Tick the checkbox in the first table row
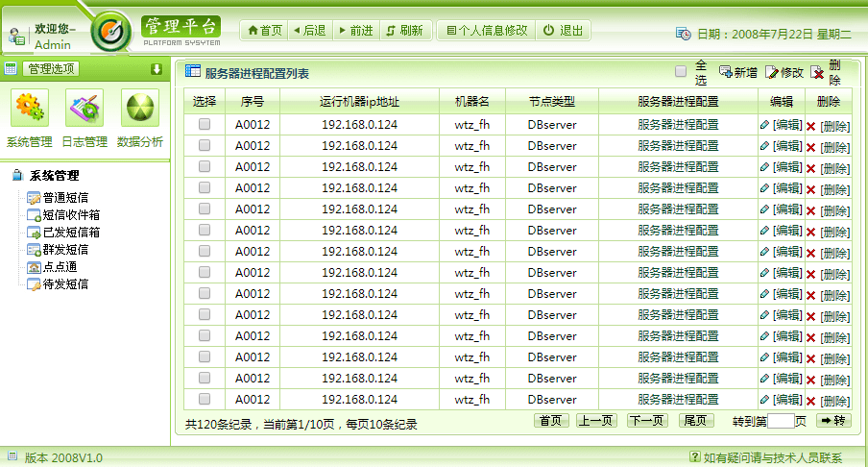The width and height of the screenshot is (868, 467). pos(205,125)
